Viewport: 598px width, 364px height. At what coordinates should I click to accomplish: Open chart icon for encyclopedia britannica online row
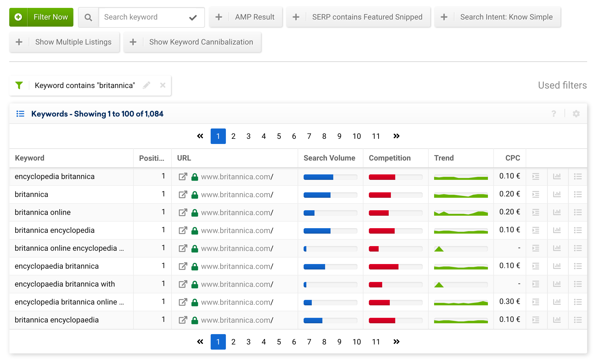point(557,302)
